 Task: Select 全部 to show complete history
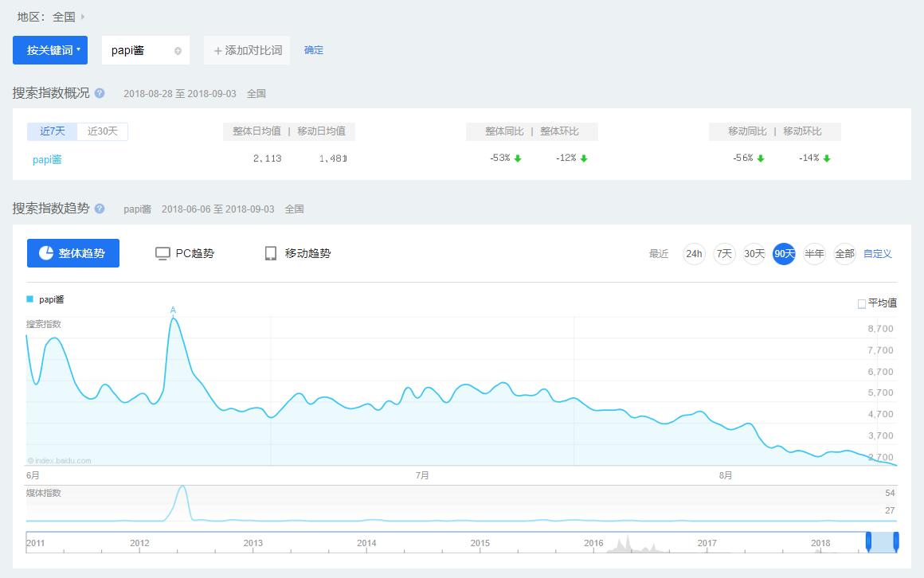[844, 253]
